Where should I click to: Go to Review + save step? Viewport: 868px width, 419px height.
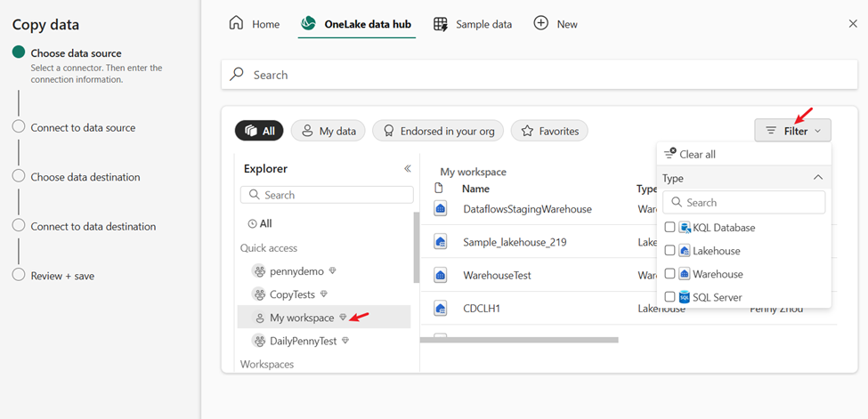click(62, 276)
